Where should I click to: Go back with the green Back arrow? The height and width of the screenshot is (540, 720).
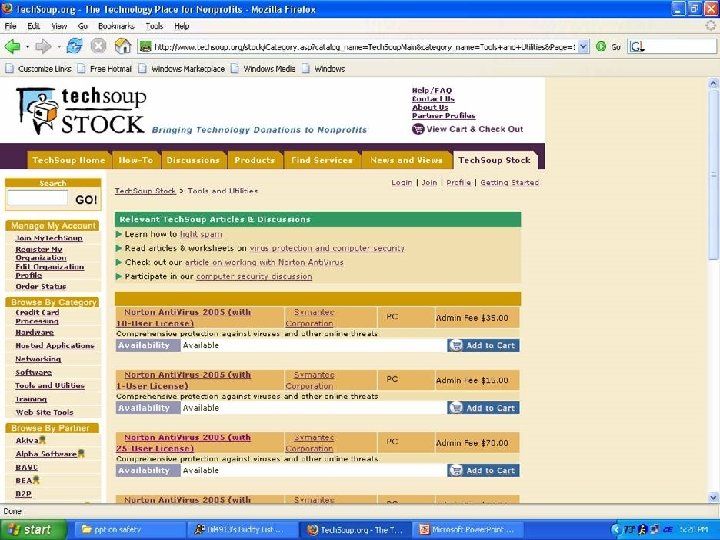12,46
